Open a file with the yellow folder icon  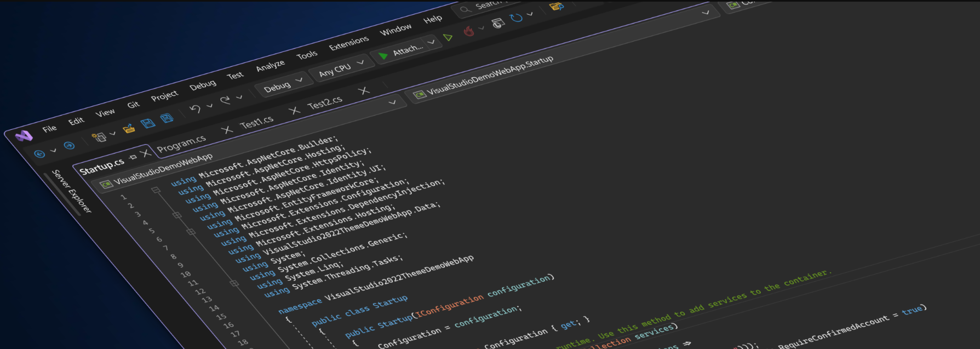[x=129, y=128]
